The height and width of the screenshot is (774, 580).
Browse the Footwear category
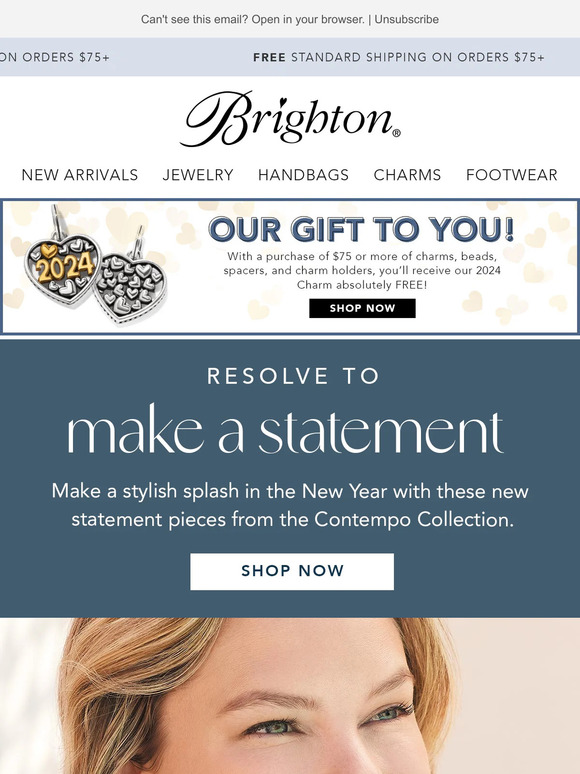coord(512,175)
